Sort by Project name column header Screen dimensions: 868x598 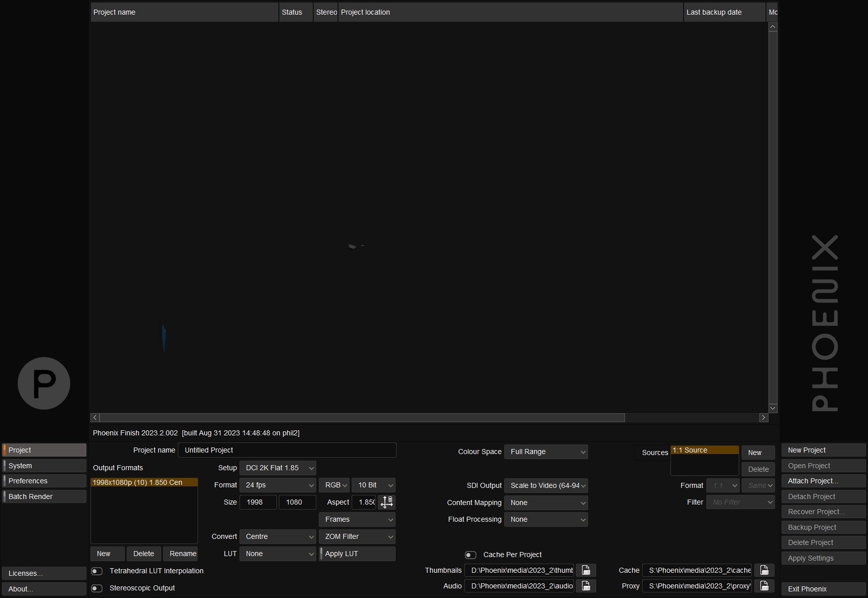tap(184, 12)
